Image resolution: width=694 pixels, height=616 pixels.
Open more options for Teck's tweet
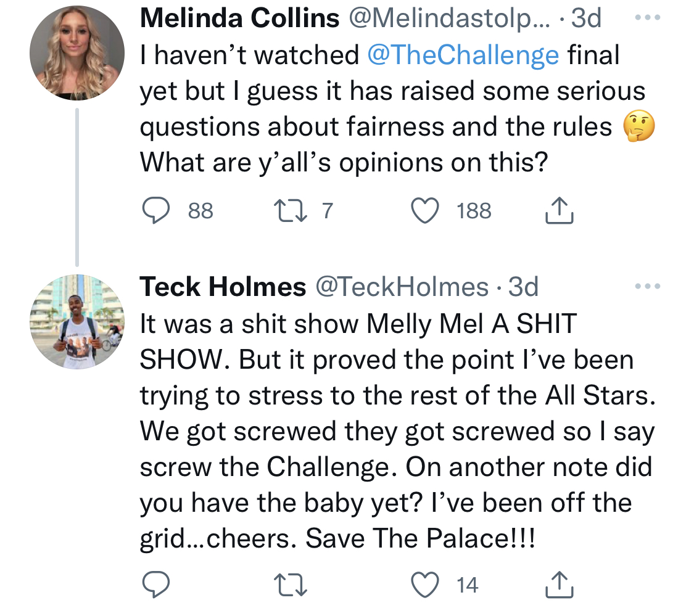(648, 286)
